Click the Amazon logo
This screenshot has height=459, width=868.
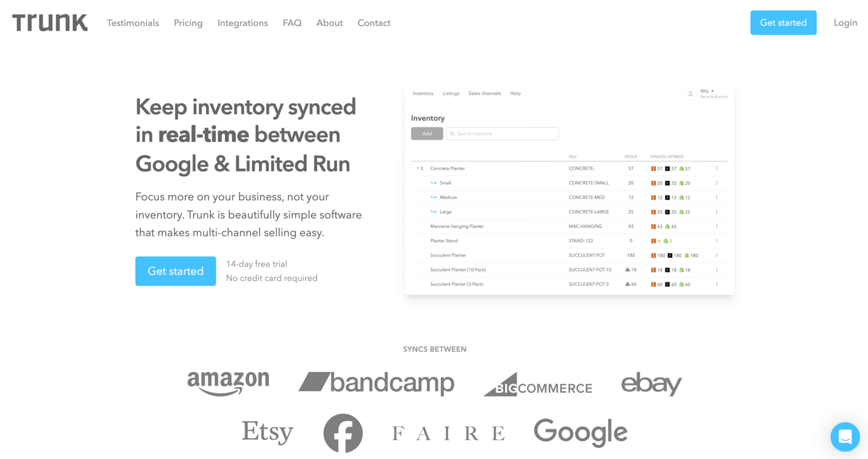pyautogui.click(x=228, y=382)
